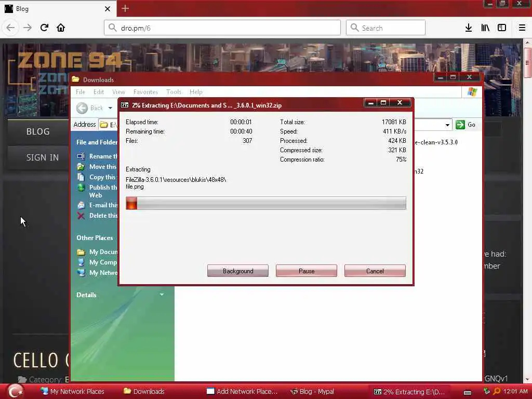Open My Network Places in Other Places
Viewport: 532px width, 399px height.
coord(97,273)
